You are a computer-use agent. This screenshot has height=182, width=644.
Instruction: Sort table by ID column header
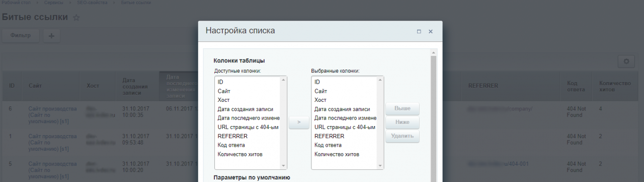click(12, 86)
